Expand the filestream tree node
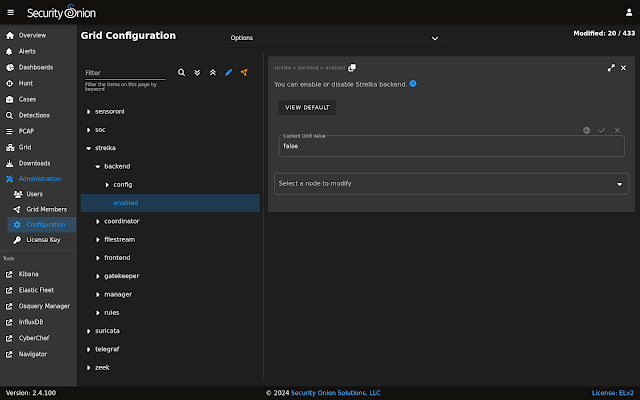 [98, 240]
